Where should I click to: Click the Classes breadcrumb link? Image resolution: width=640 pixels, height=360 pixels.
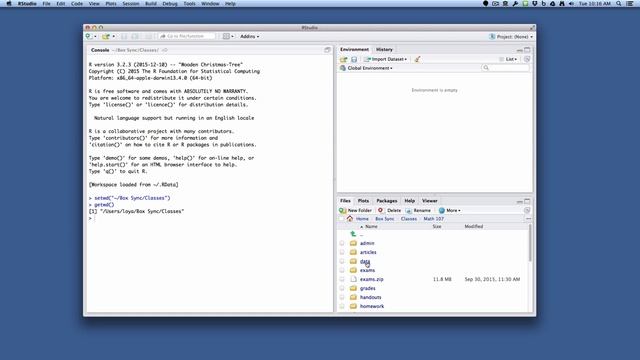pyautogui.click(x=409, y=219)
